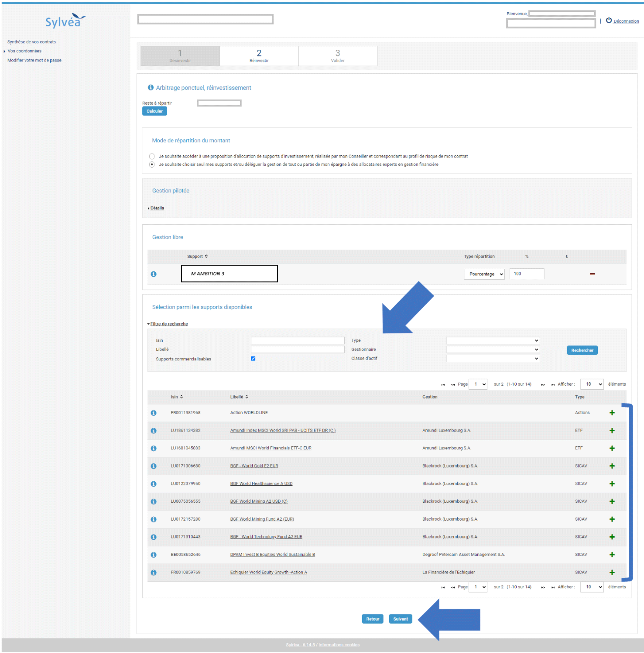Open the Gestionnaire filter dropdown
Viewport: 644px width, 653px height.
[x=493, y=349]
